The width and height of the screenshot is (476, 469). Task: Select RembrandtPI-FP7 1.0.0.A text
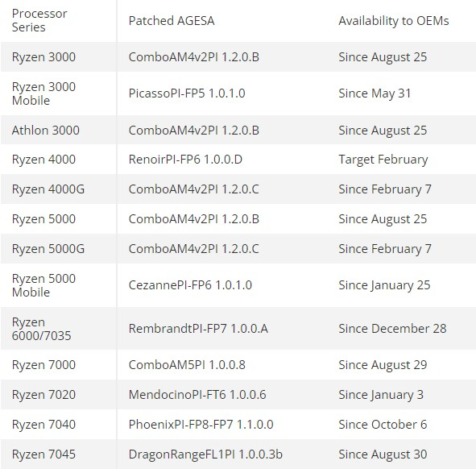click(x=198, y=328)
